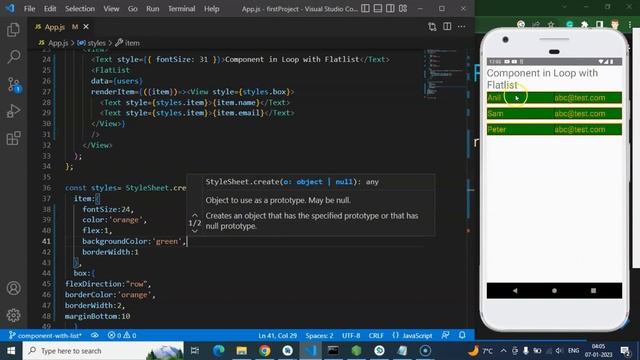The image size is (640, 360).
Task: Tap emulator Back navigation button
Action: (515, 291)
